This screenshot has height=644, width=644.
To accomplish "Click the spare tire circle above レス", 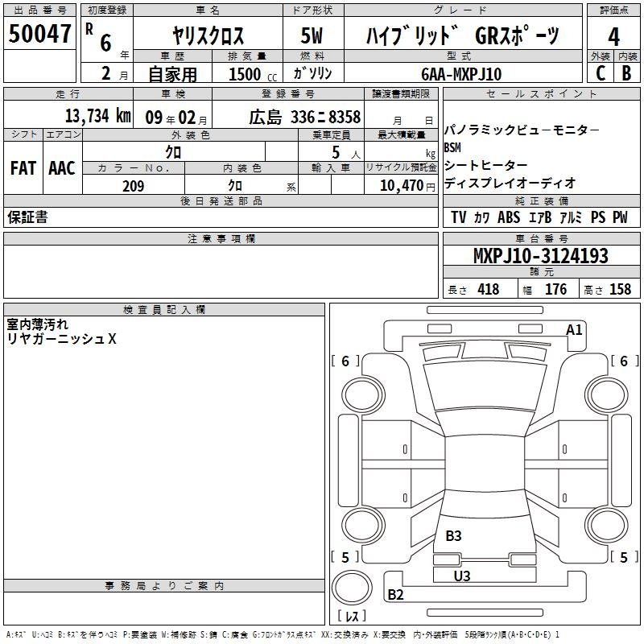I will tap(352, 587).
